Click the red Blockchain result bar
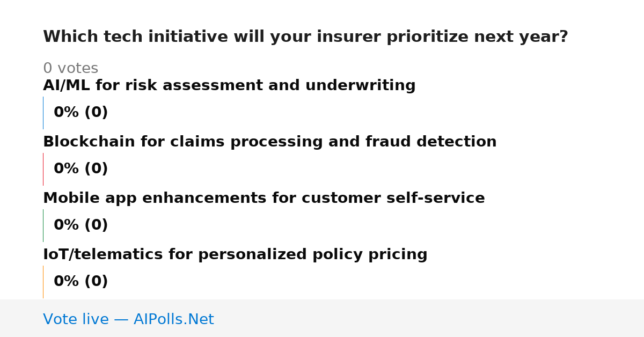This screenshot has width=644, height=337. pyautogui.click(x=43, y=169)
